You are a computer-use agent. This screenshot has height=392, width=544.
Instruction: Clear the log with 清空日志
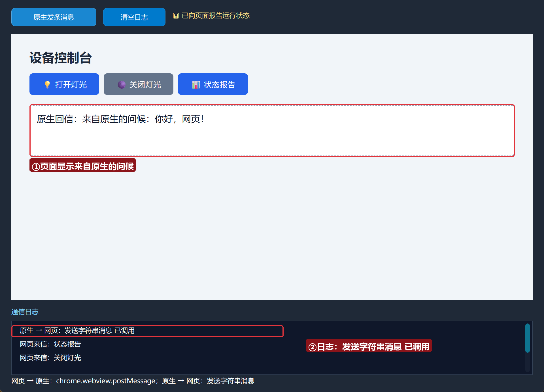tap(134, 17)
